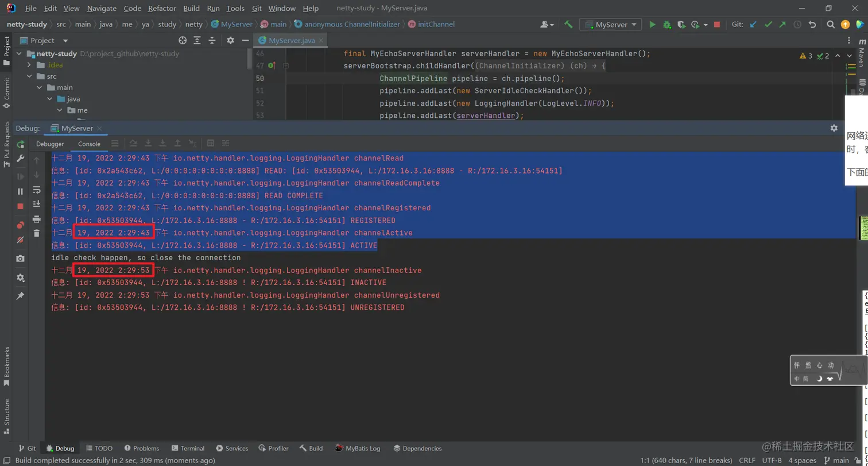This screenshot has height=466, width=868.
Task: Show Git history with the clock icon
Action: click(x=797, y=25)
